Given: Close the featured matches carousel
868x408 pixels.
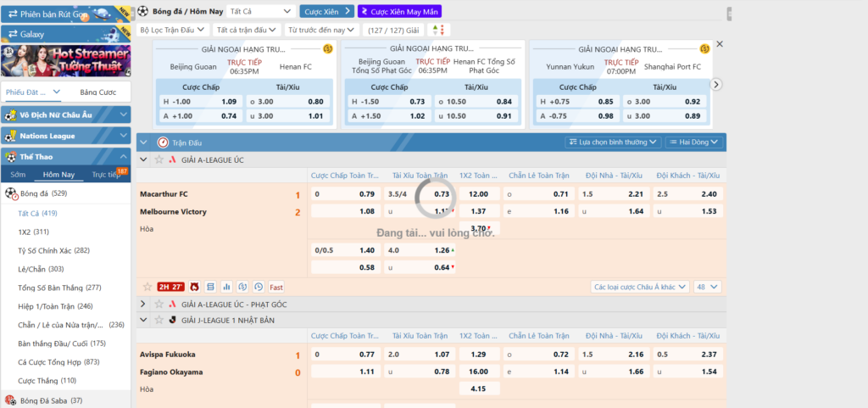Looking at the screenshot, I should point(720,44).
